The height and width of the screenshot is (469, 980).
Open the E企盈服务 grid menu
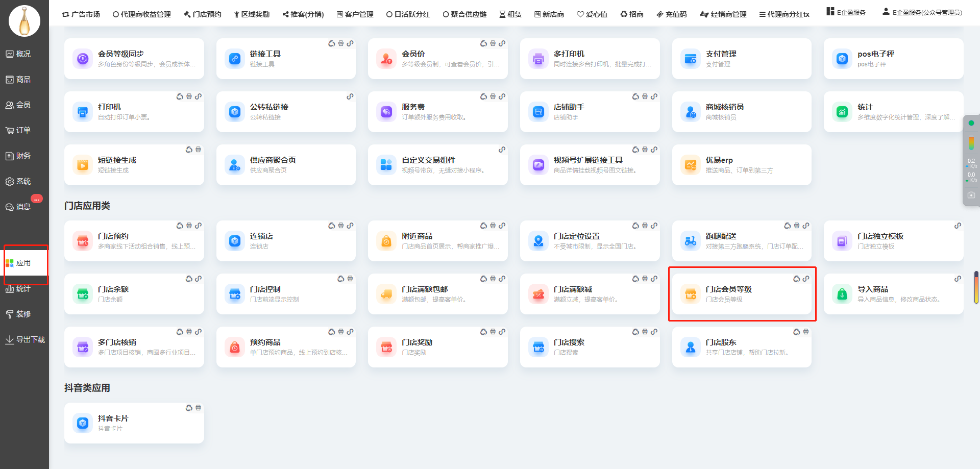click(846, 12)
